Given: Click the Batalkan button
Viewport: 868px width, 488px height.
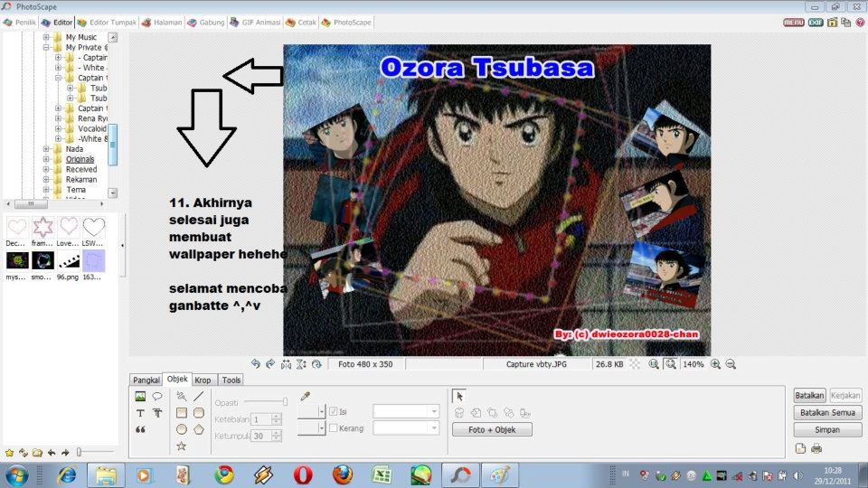Looking at the screenshot, I should [809, 396].
